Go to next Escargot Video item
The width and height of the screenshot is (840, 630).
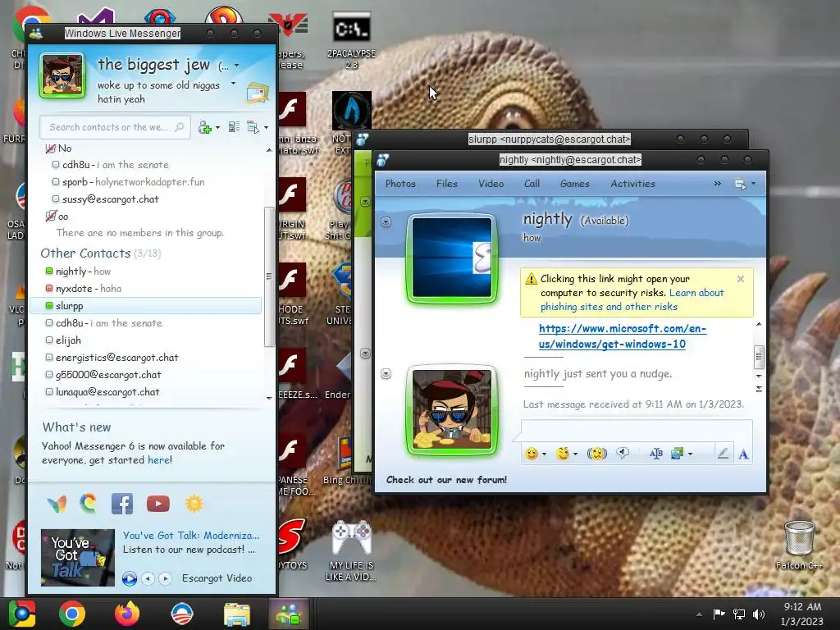pyautogui.click(x=166, y=578)
